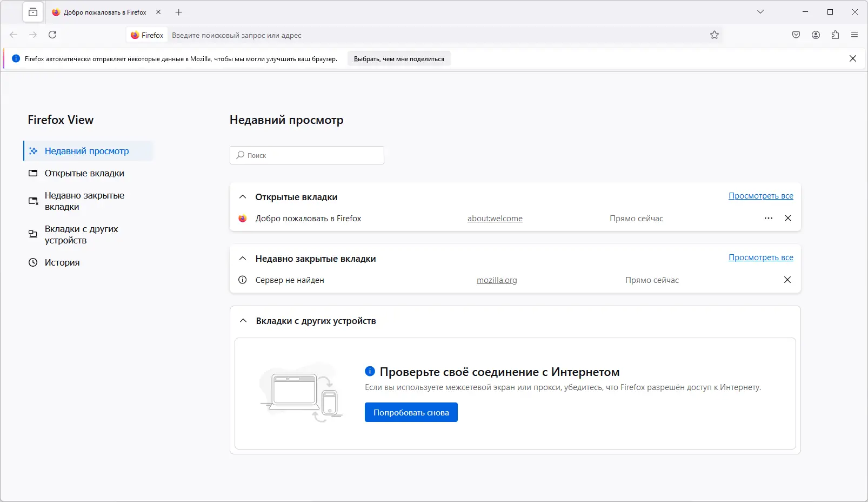Open the extensions (puzzle piece) icon

835,35
